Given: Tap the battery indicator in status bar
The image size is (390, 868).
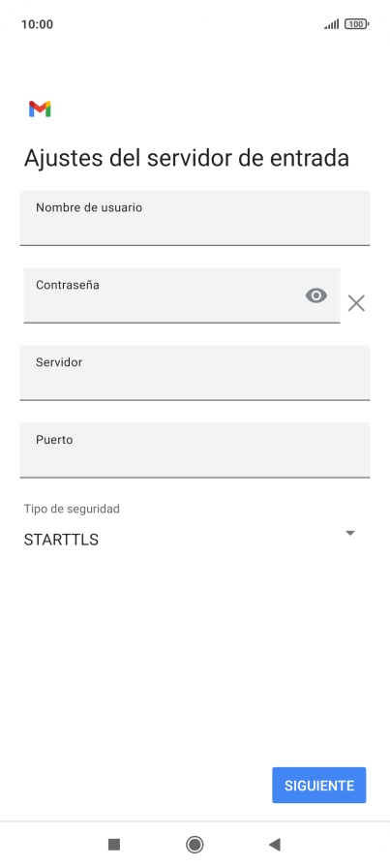Looking at the screenshot, I should tap(357, 24).
